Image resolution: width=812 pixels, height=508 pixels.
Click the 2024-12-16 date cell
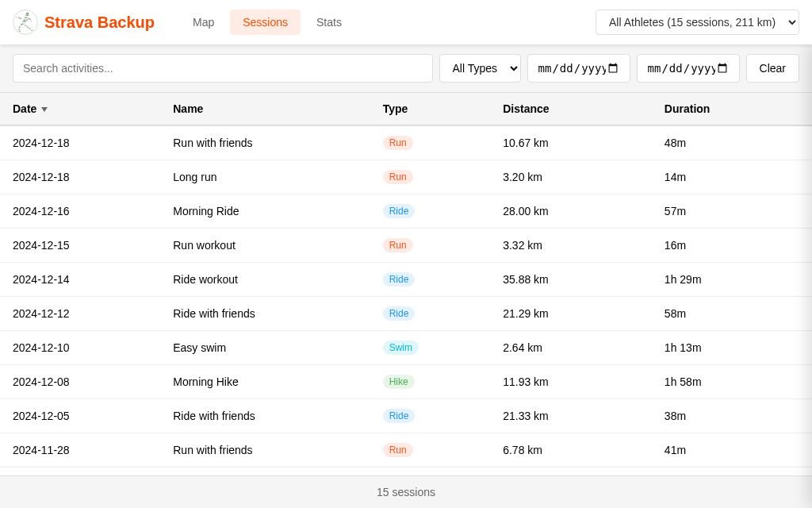tap(41, 211)
